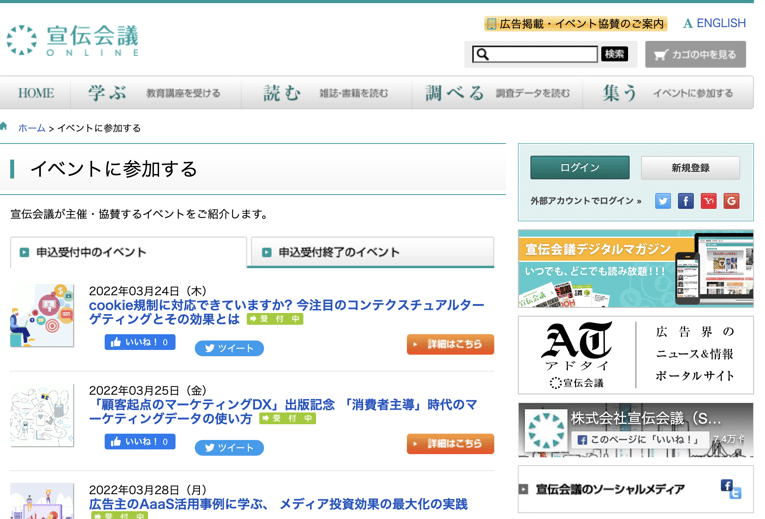This screenshot has width=765, height=519.
Task: Click thumbnail of 広告主のAaaS活用事例 event
Action: point(42,501)
